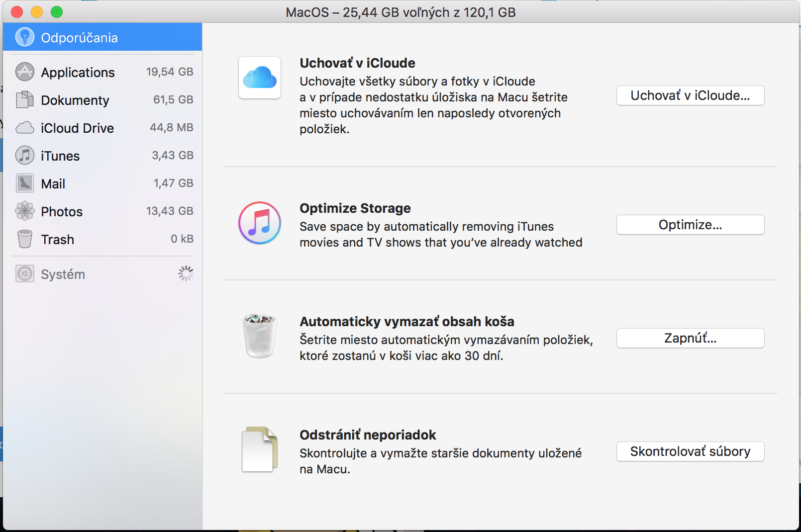Click the Optimize... button
The width and height of the screenshot is (801, 532).
(x=690, y=225)
